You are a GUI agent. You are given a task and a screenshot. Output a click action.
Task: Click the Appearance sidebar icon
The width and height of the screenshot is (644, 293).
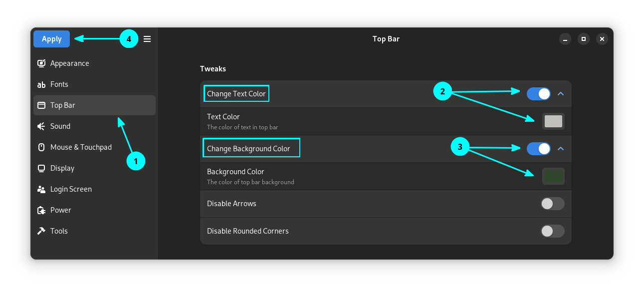[x=41, y=63]
